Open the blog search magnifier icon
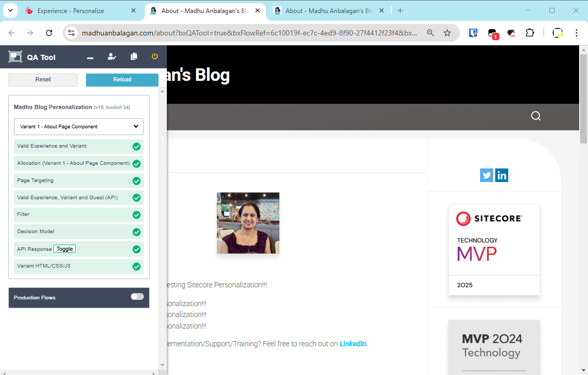This screenshot has height=375, width=588. [x=536, y=116]
